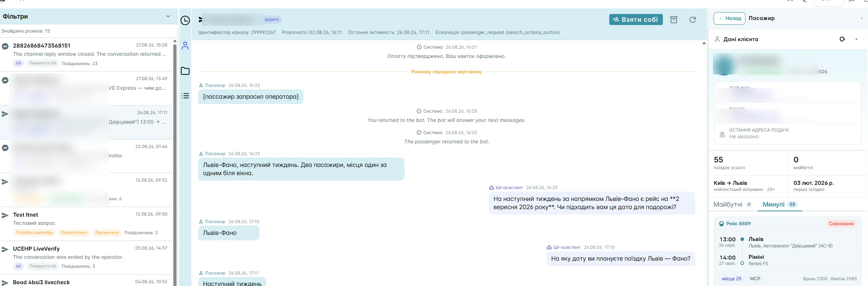Click the arrow icon next to Дані клієнта refresh
The width and height of the screenshot is (868, 286).
pyautogui.click(x=856, y=39)
